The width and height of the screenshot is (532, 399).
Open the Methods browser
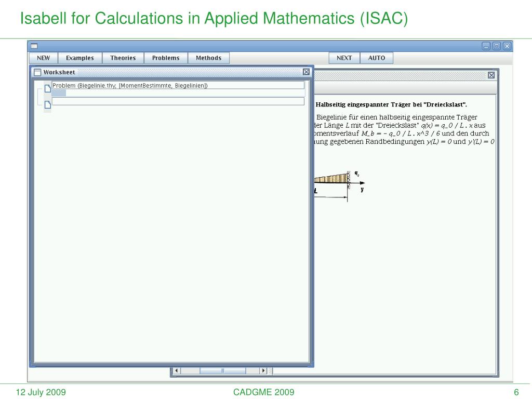pos(208,58)
